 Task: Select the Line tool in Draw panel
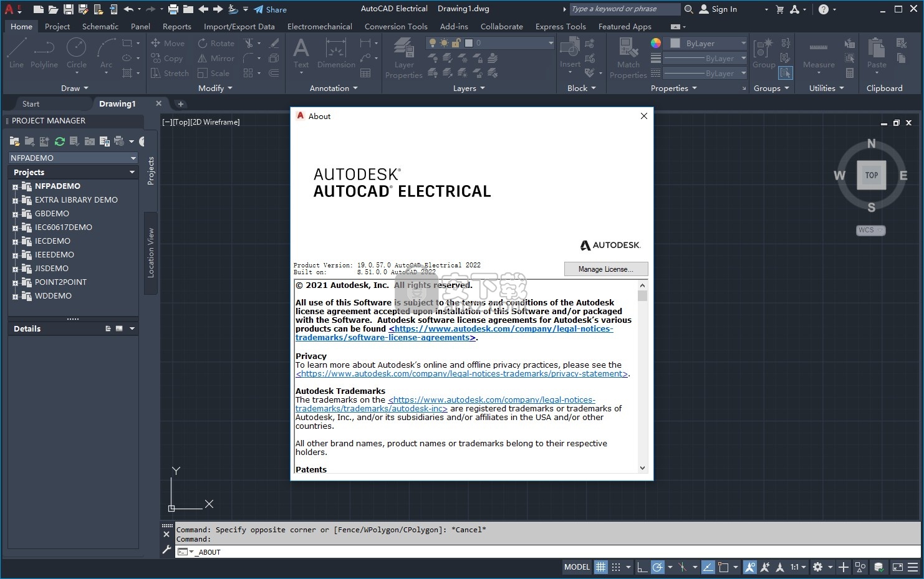tap(16, 53)
